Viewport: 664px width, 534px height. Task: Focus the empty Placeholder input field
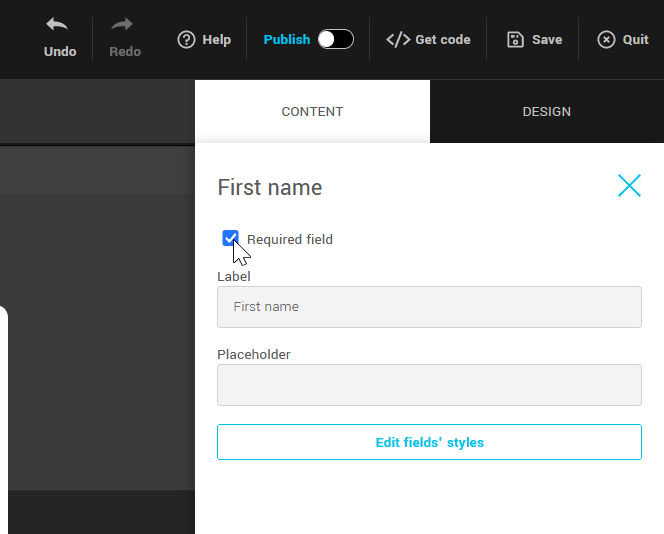point(429,385)
